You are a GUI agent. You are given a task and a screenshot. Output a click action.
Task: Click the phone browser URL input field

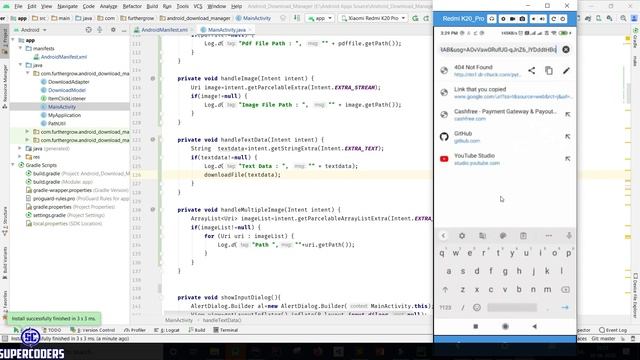498,49
